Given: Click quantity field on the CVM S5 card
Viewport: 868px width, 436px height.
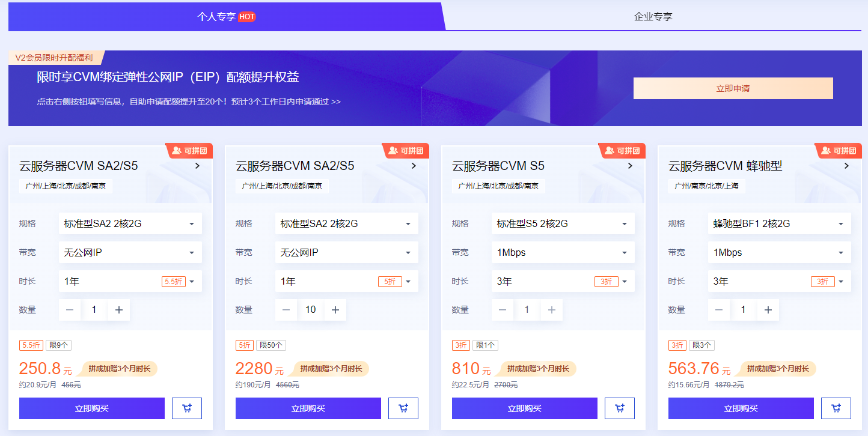Looking at the screenshot, I should tap(527, 310).
